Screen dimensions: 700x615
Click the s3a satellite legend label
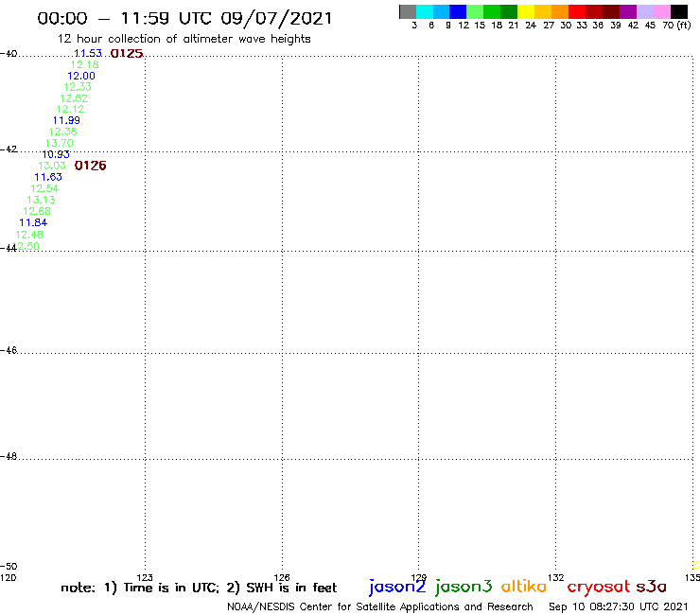(651, 587)
